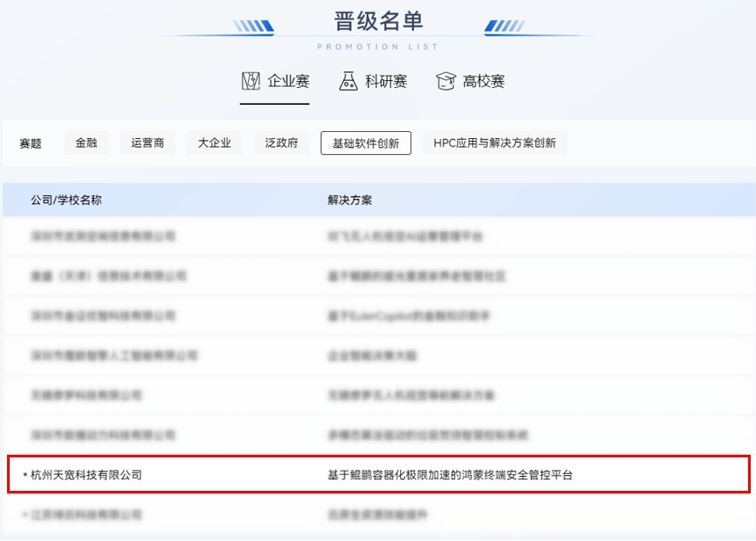This screenshot has height=541, width=756.
Task: Switch to the 企业赛 tab label
Action: point(288,82)
